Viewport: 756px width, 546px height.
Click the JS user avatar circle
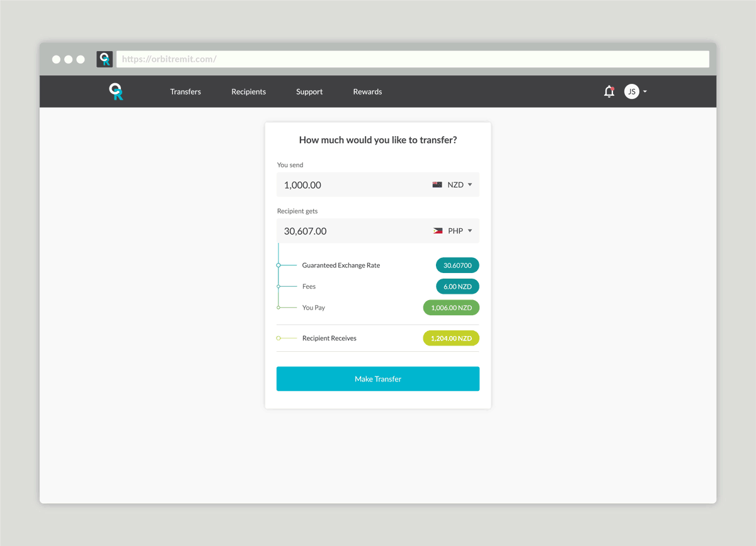click(x=631, y=91)
